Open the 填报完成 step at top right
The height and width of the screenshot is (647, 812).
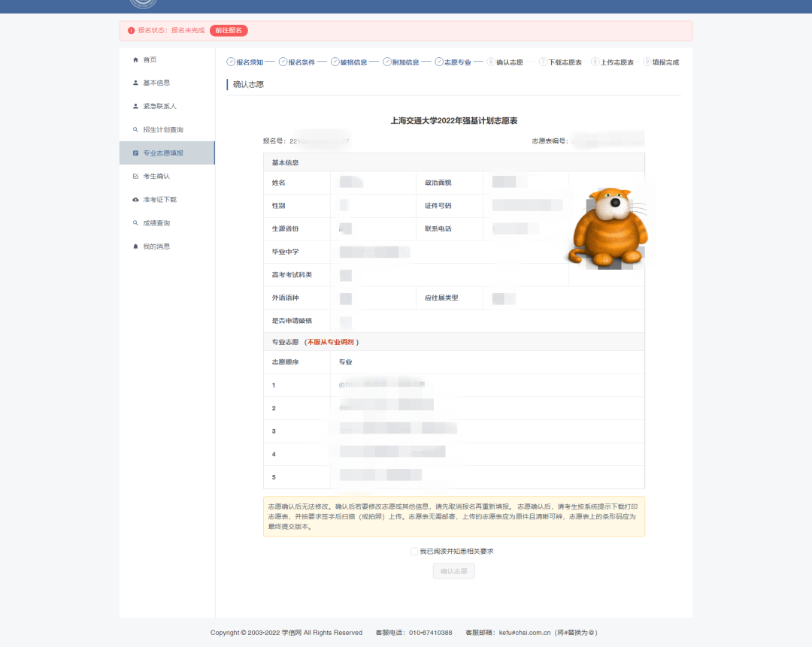(x=665, y=62)
